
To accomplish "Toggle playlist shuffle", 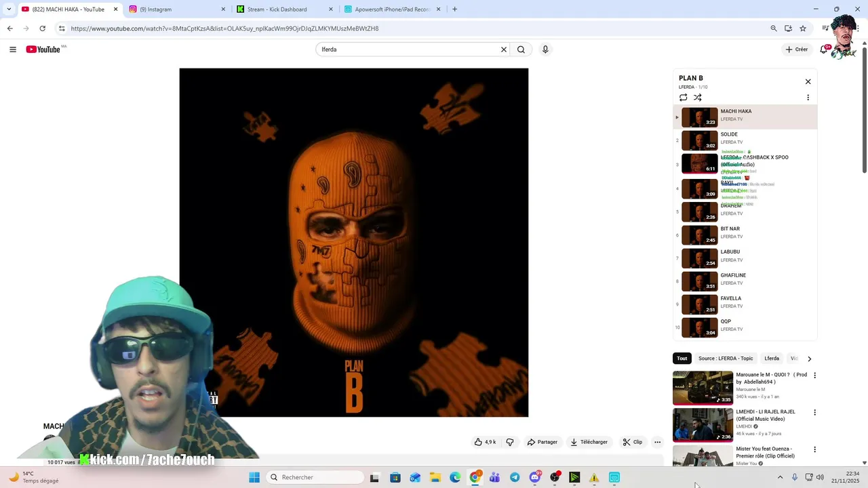I will click(x=697, y=98).
